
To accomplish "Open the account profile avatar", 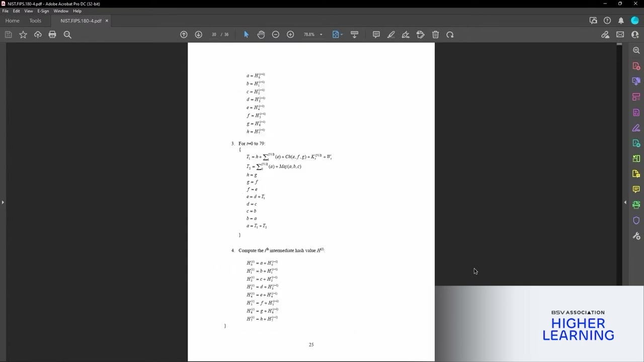I will [635, 21].
